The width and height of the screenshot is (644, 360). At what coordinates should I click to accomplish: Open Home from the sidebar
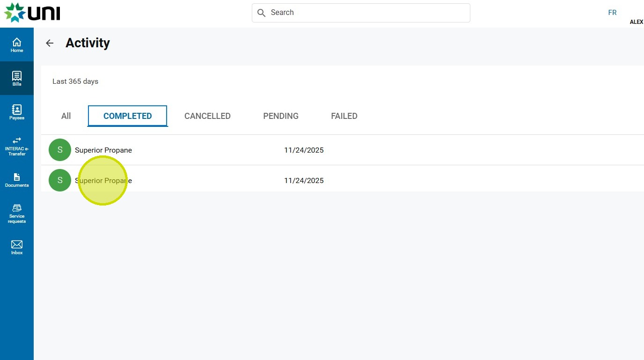tap(17, 45)
